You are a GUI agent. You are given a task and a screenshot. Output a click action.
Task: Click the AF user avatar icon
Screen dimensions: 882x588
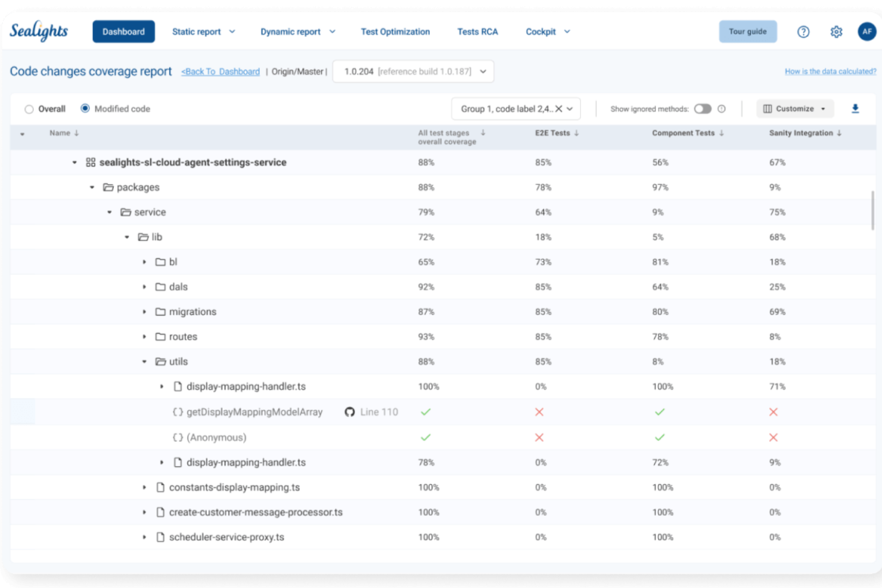coord(868,32)
